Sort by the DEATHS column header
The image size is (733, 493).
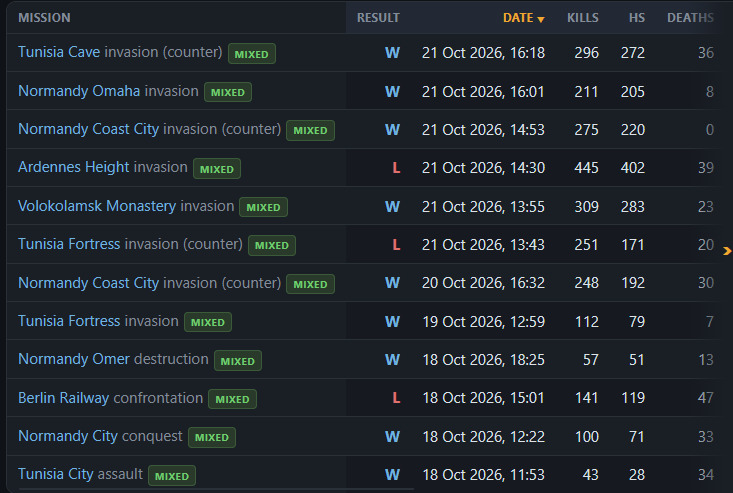pyautogui.click(x=690, y=18)
